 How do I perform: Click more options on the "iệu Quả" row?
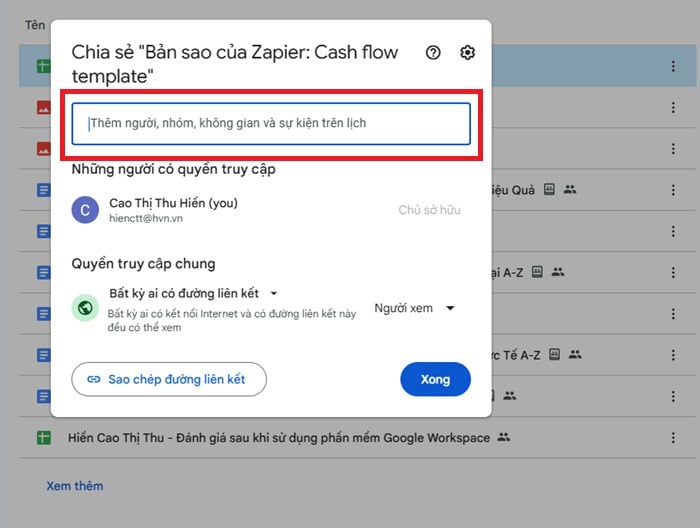tap(673, 189)
